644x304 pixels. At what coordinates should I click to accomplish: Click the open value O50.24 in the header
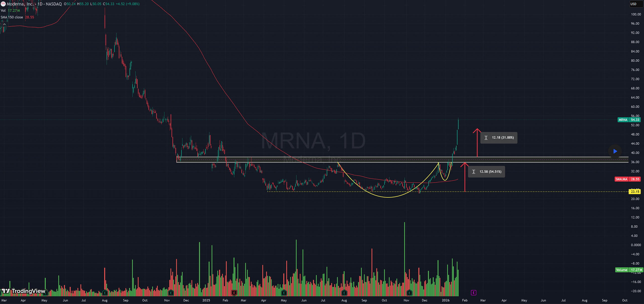pos(70,4)
